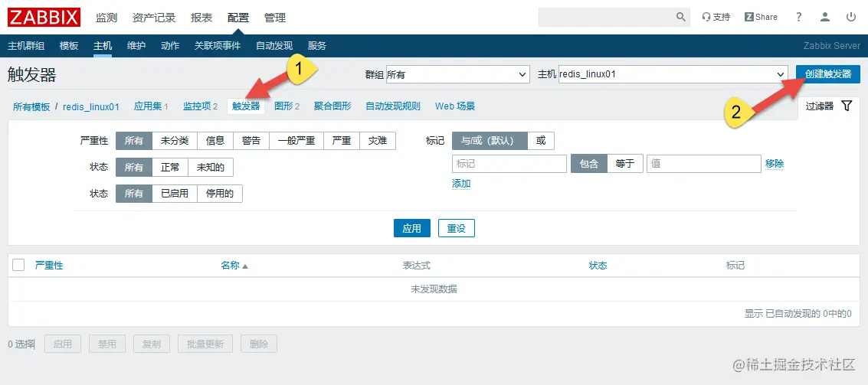Select severity 灾难
The image size is (868, 385).
click(378, 141)
